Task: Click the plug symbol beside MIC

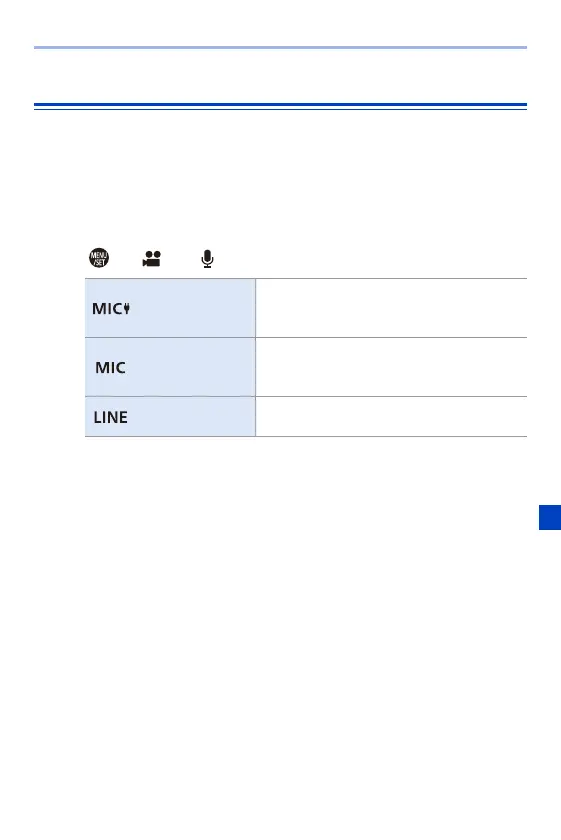Action: click(126, 308)
